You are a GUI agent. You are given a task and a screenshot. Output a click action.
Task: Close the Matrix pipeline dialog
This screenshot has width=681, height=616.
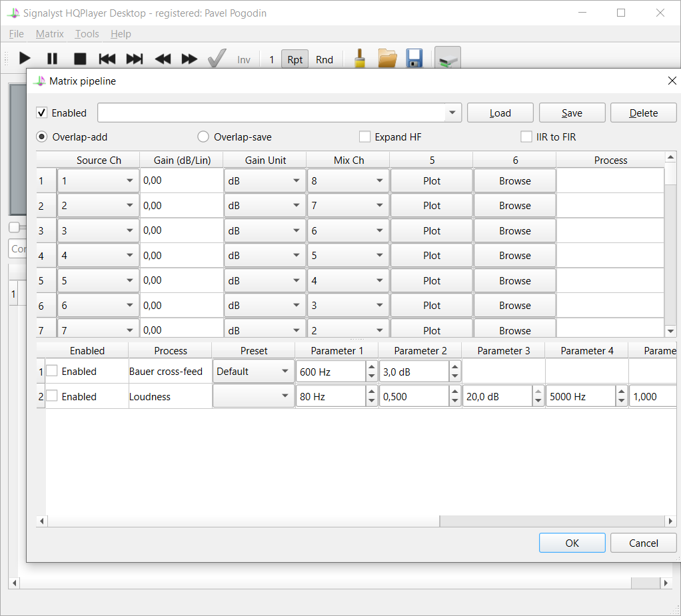[x=672, y=81]
